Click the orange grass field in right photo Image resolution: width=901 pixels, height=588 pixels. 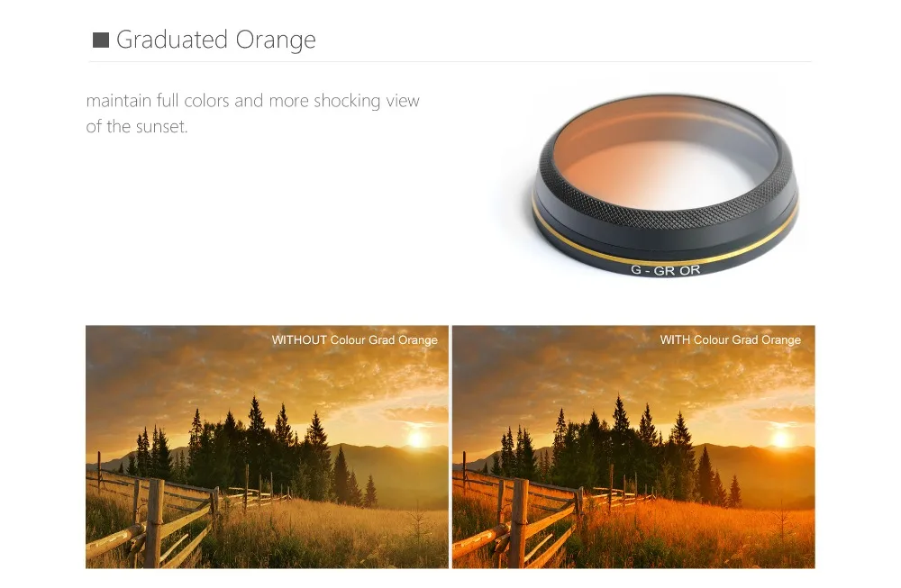click(x=689, y=534)
